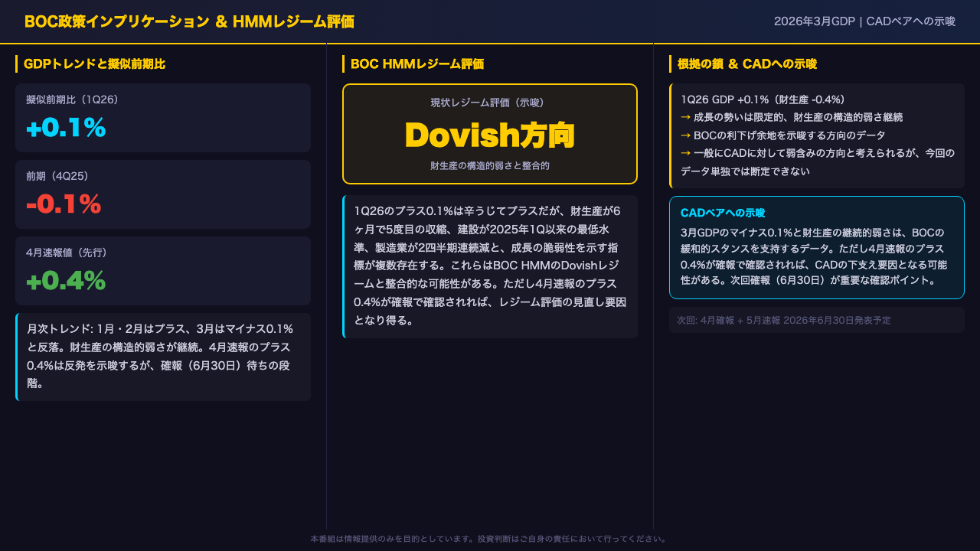Click the large Dovish方向 text
This screenshot has height=551, width=980.
490,135
